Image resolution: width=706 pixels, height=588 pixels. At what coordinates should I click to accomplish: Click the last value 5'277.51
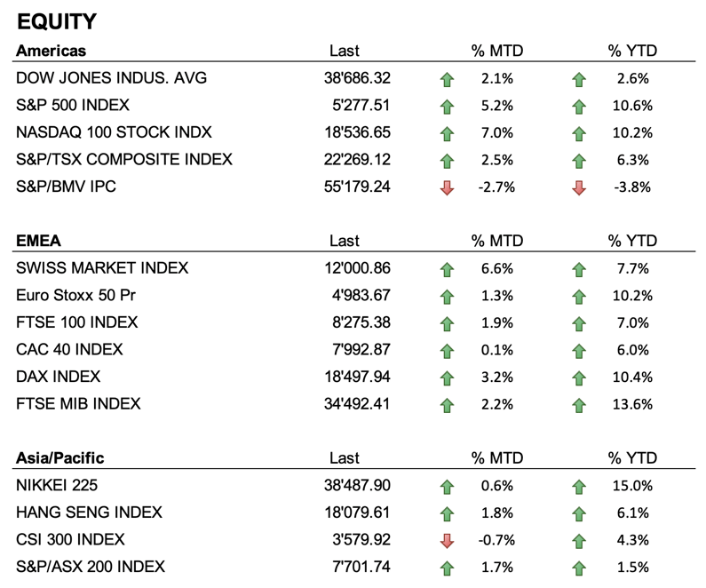[x=361, y=105]
